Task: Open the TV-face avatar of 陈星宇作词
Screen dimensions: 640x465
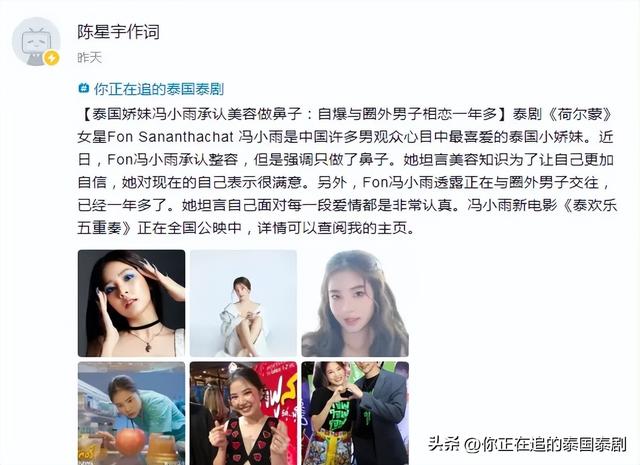Action: 36,41
